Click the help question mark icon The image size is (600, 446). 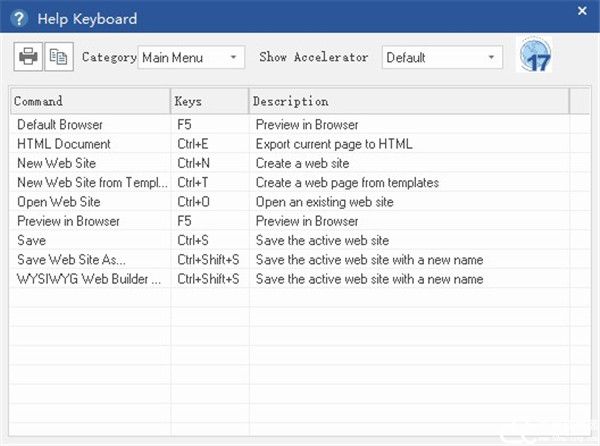coord(19,18)
